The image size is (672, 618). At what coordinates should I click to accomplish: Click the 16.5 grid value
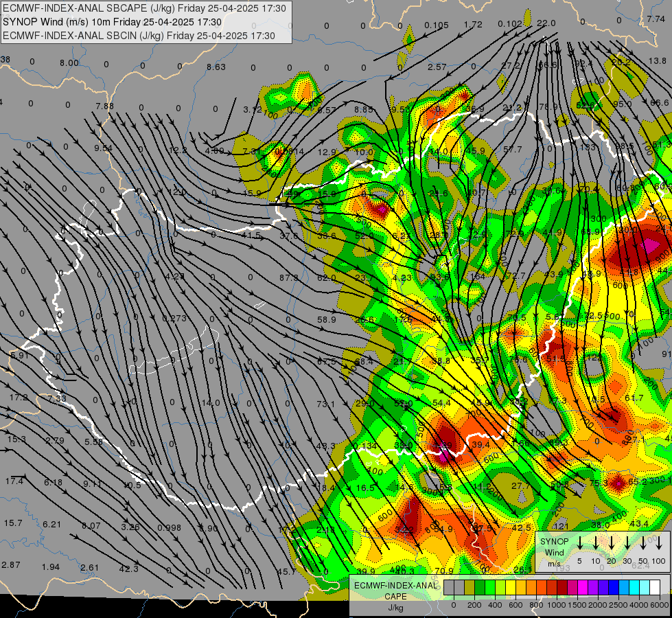[365, 488]
